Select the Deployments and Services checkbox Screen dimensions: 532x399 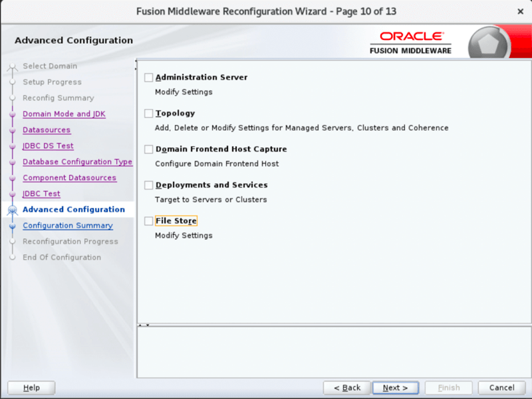pyautogui.click(x=148, y=186)
